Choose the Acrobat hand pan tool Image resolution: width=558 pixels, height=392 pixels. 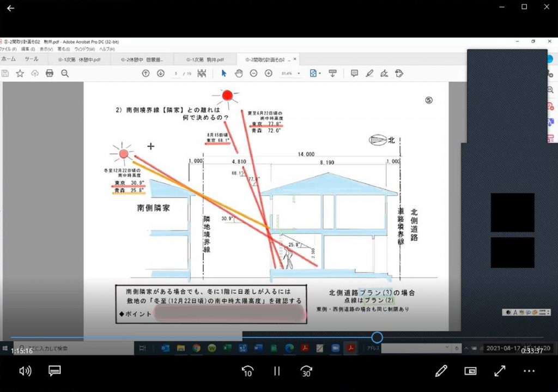tap(239, 74)
